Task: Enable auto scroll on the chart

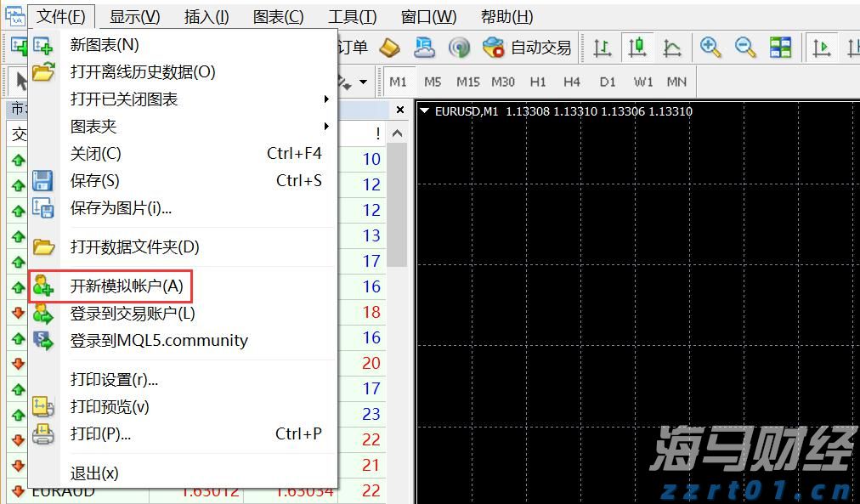Action: pos(822,48)
